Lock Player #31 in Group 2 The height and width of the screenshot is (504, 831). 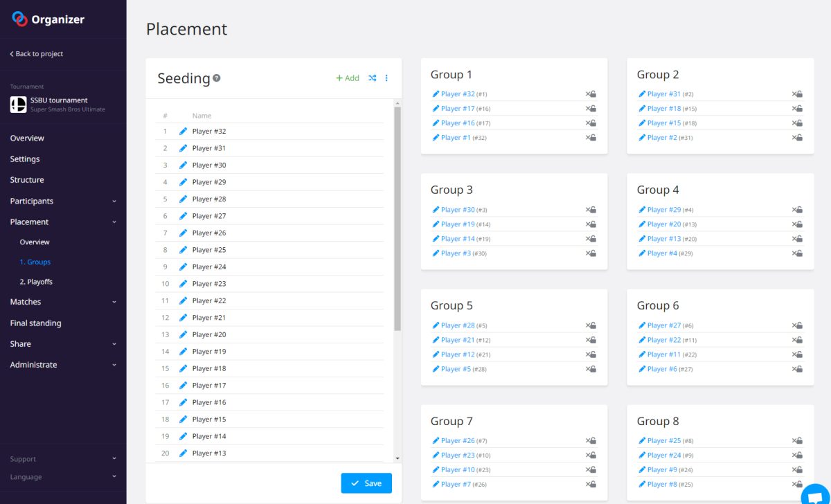tap(799, 93)
